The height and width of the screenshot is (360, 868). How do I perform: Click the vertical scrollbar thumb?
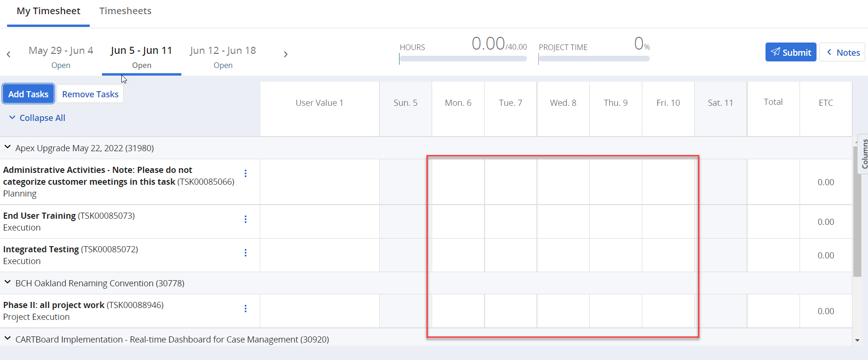pos(857,211)
